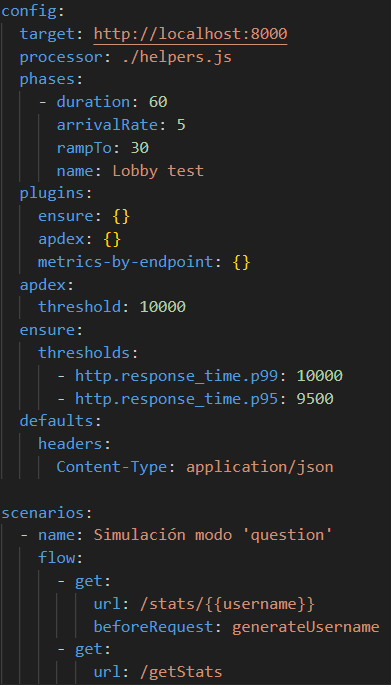
Task: Click the apdex threshold value 10000
Action: click(163, 307)
